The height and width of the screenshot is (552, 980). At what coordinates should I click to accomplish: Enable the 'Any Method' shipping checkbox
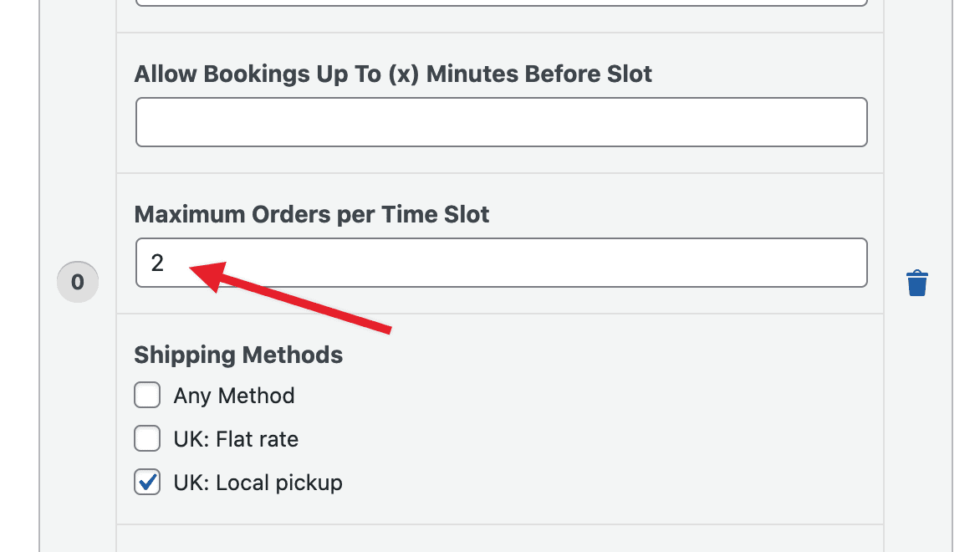click(147, 395)
